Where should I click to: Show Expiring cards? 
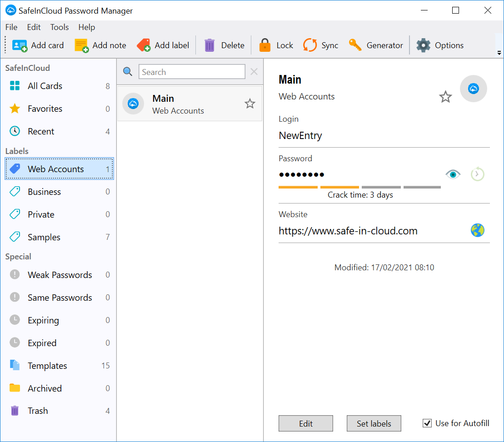[x=59, y=320]
